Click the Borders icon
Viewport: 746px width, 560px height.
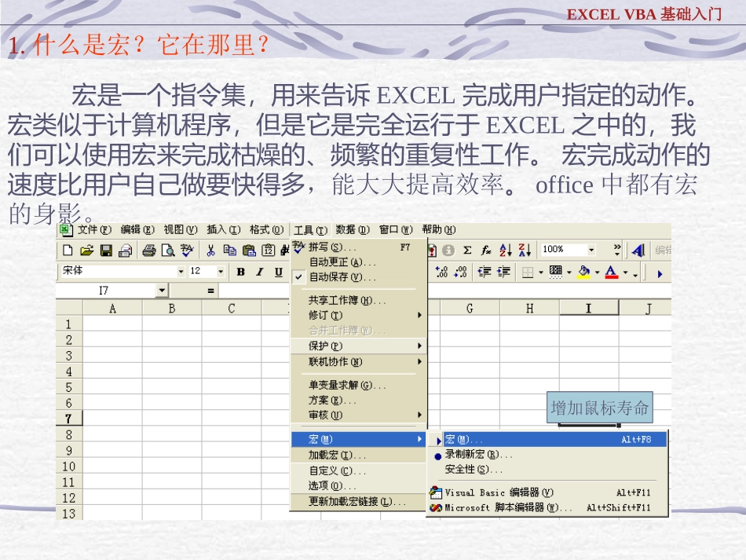click(x=528, y=273)
